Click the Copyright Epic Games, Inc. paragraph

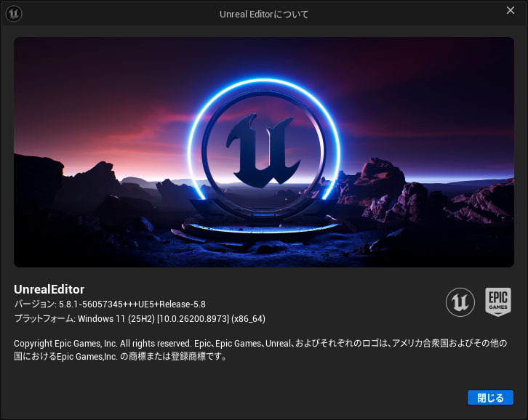260,350
